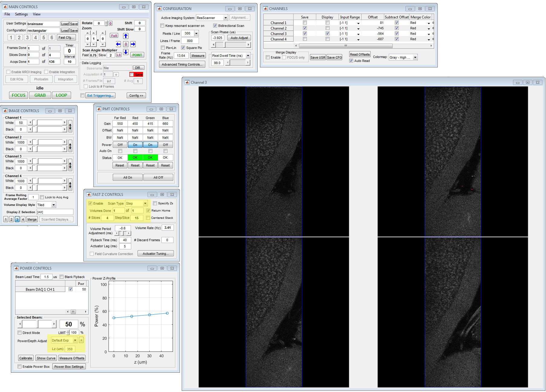Click left arrow of Scan Phase slider
This screenshot has height=392, width=546.
(214, 45)
